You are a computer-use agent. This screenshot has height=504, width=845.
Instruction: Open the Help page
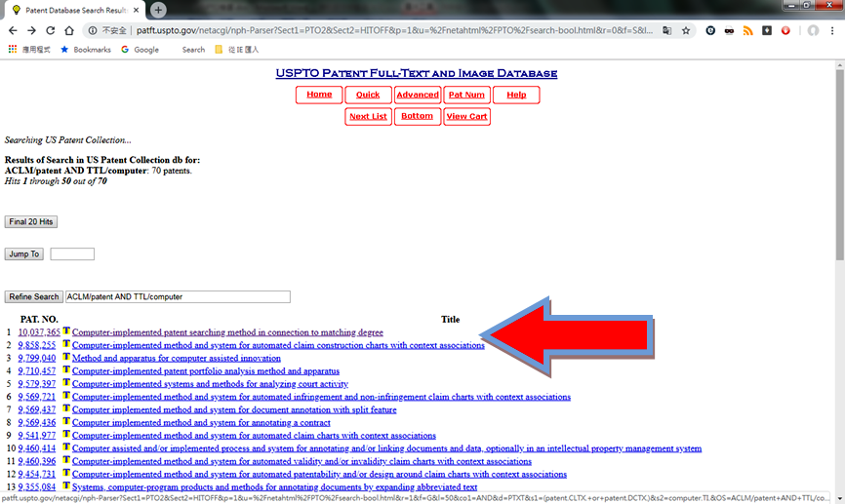pos(516,95)
